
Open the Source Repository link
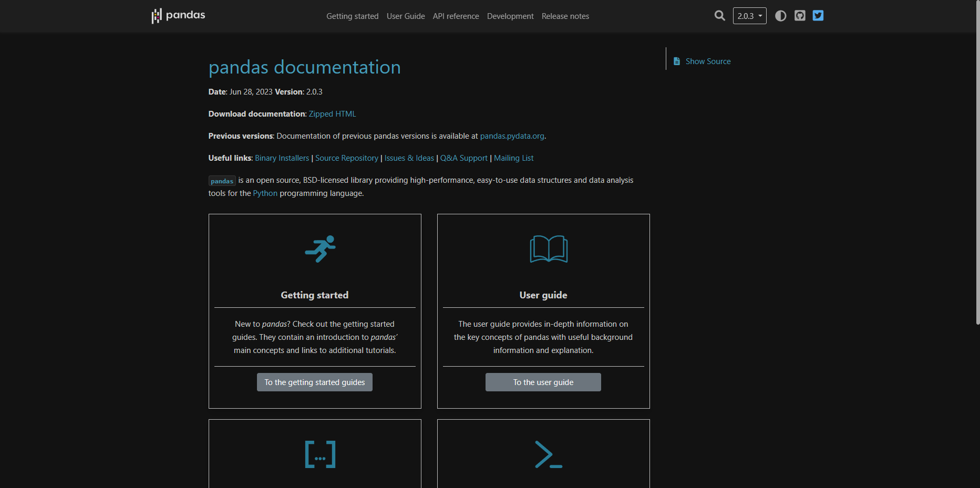click(347, 158)
